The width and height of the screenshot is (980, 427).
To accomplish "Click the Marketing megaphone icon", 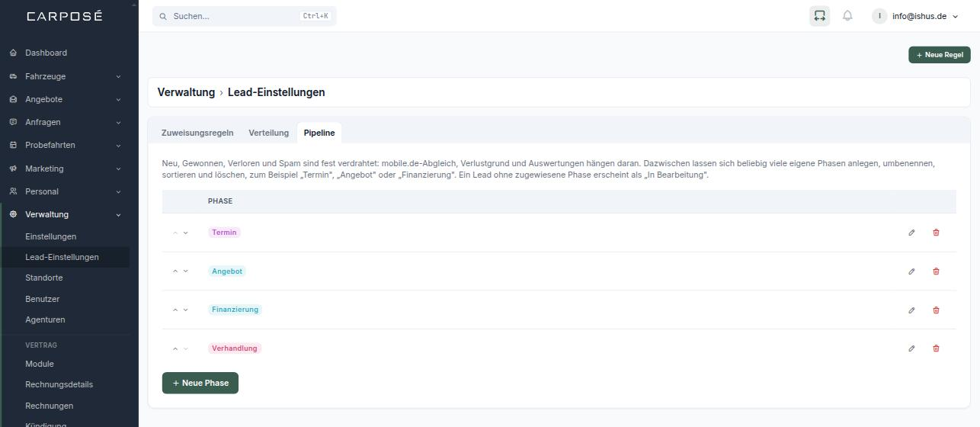I will coord(13,169).
